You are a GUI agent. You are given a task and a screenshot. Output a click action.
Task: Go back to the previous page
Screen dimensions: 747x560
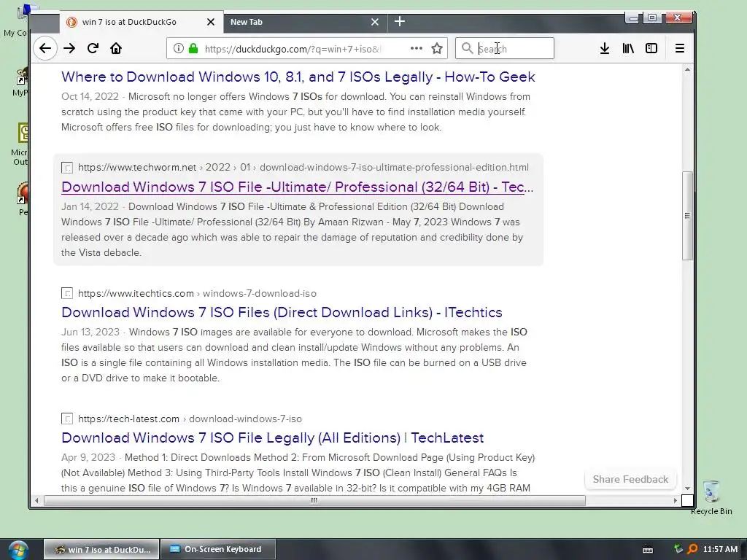[x=45, y=48]
